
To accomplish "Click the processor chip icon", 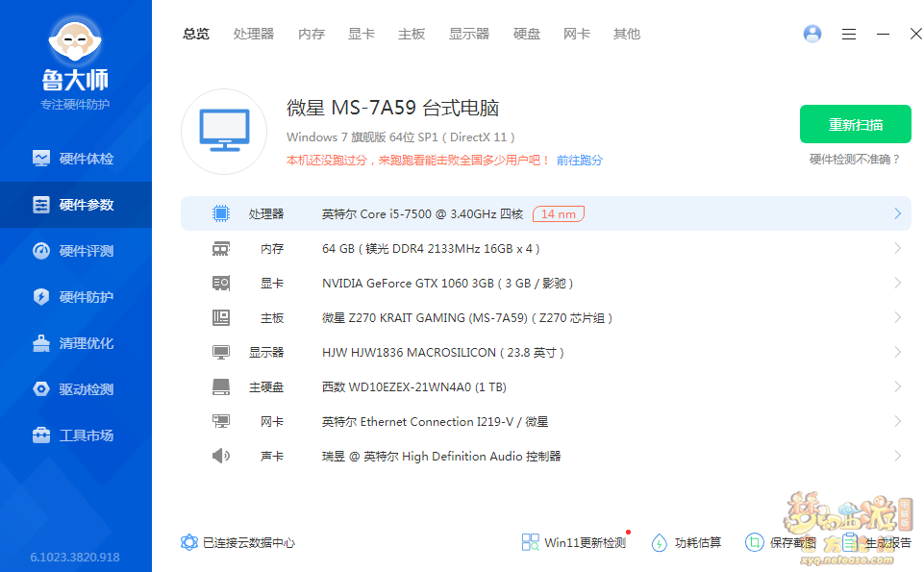I will click(x=221, y=213).
